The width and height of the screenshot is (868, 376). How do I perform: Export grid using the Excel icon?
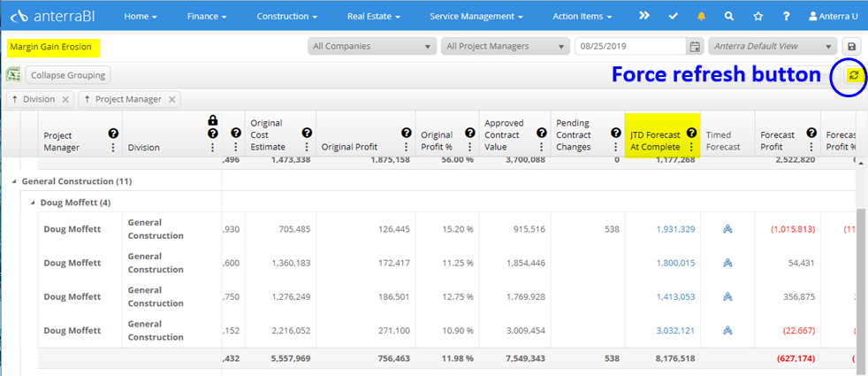13,75
